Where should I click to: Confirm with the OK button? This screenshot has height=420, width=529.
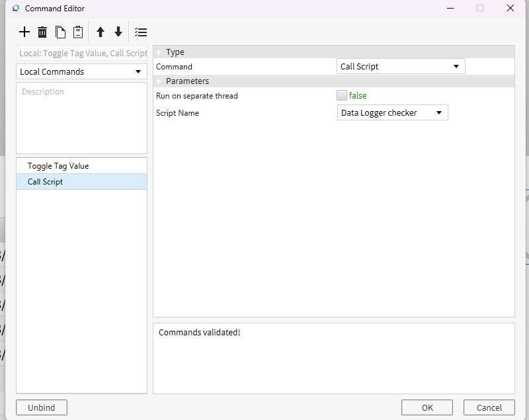[x=427, y=407]
